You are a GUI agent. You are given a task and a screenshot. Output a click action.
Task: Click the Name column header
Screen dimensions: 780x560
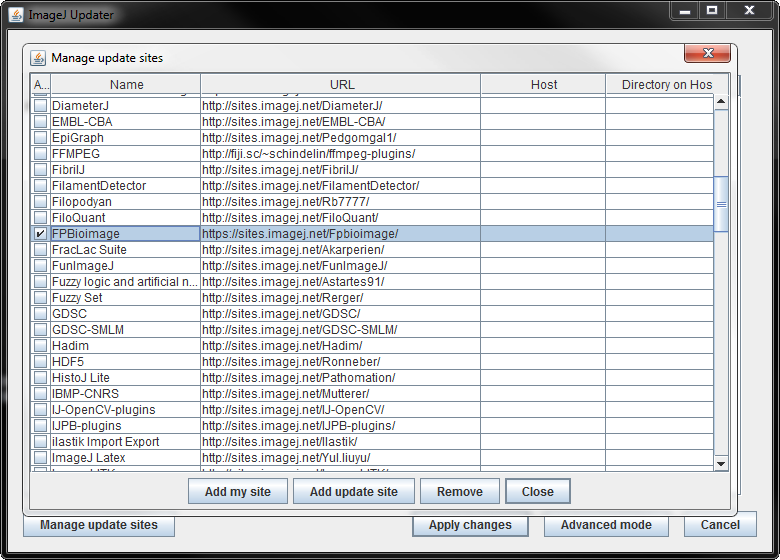(x=126, y=85)
